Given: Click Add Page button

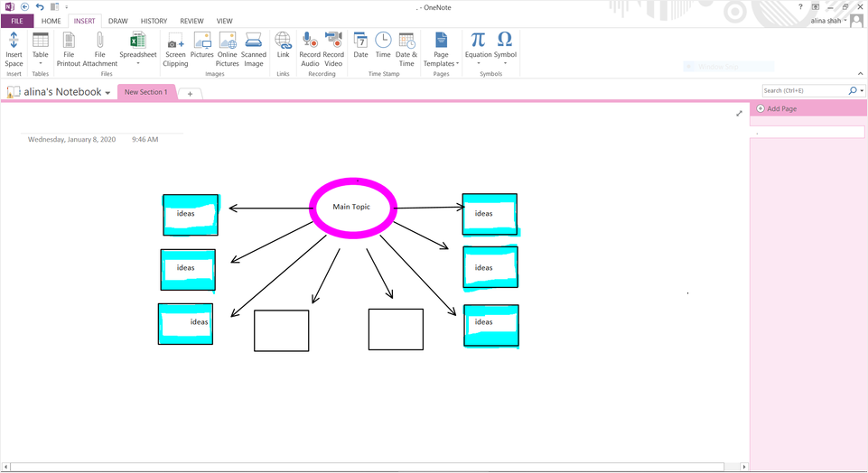Looking at the screenshot, I should (777, 108).
